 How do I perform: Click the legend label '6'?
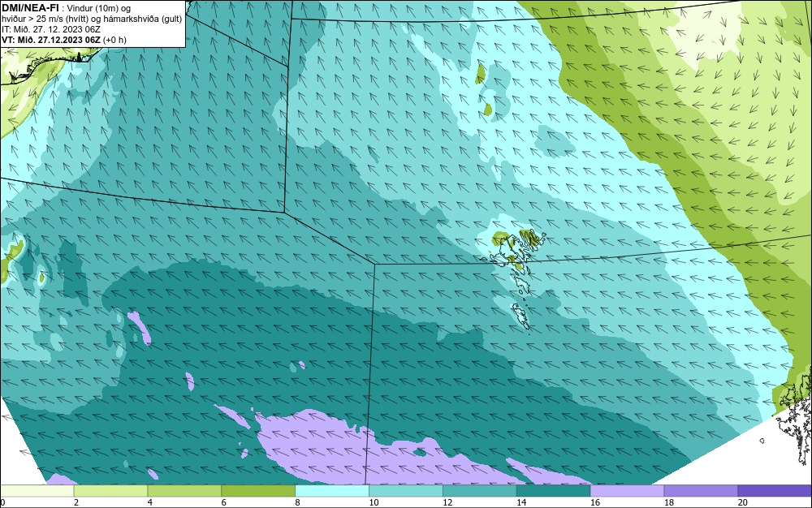click(224, 502)
